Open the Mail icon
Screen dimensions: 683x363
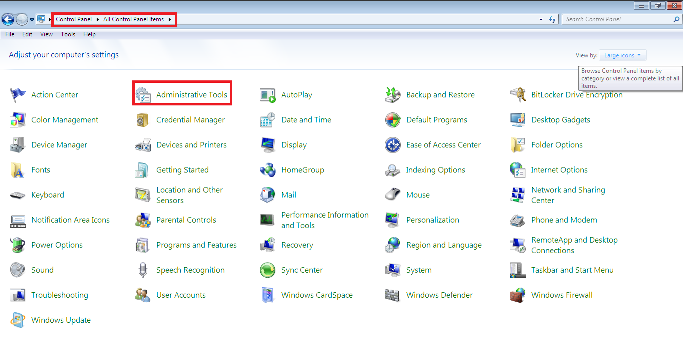click(267, 195)
